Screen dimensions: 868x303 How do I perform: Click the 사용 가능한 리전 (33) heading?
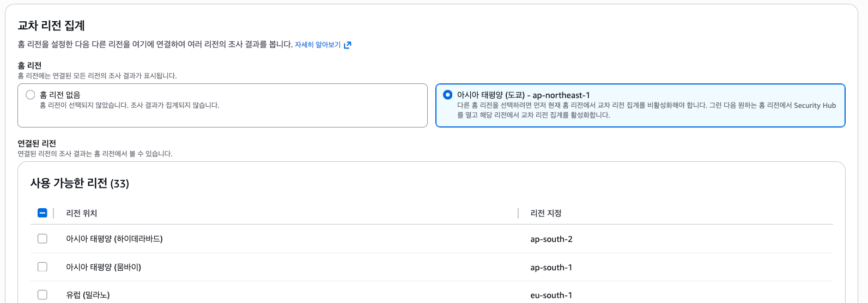pos(80,184)
